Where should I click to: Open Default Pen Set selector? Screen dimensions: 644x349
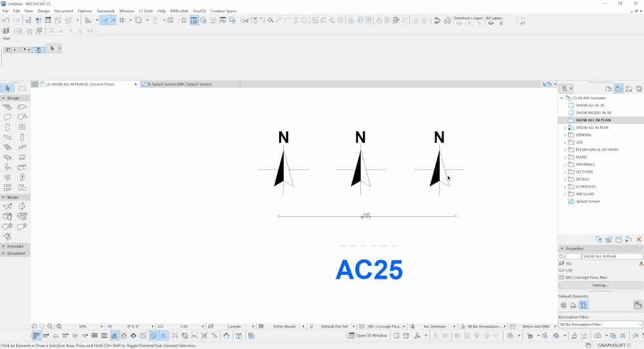(x=335, y=326)
